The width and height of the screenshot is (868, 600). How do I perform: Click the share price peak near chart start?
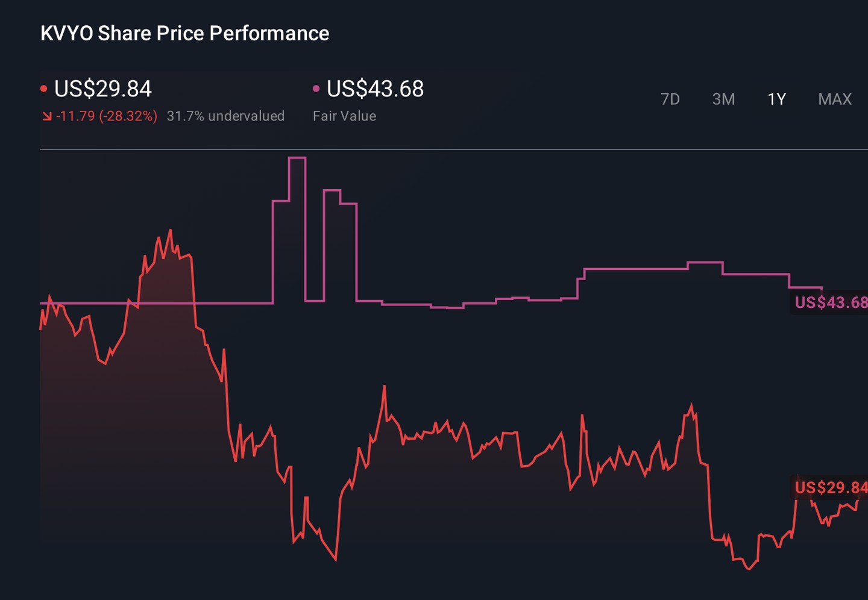[x=170, y=230]
